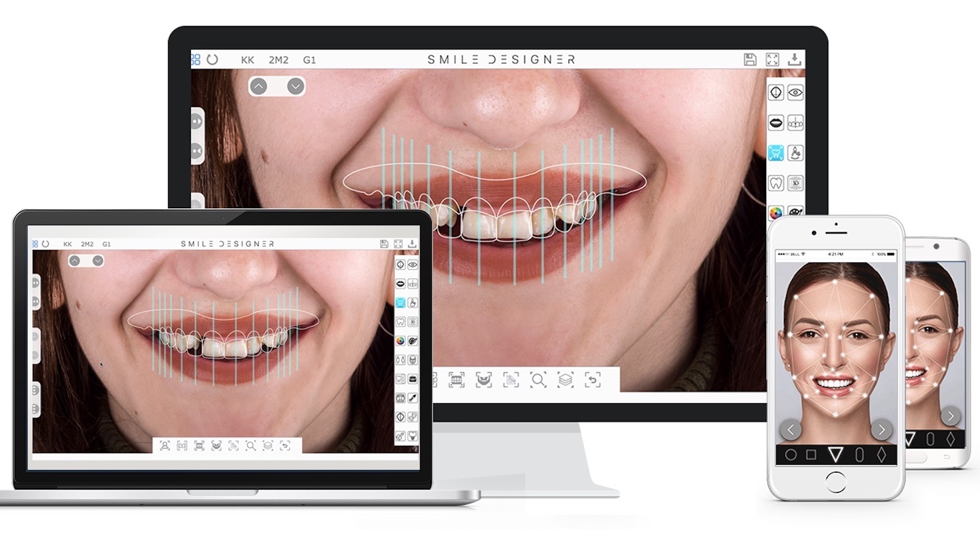980x560 pixels.
Task: Select the KK tab on the laptop
Action: point(68,244)
